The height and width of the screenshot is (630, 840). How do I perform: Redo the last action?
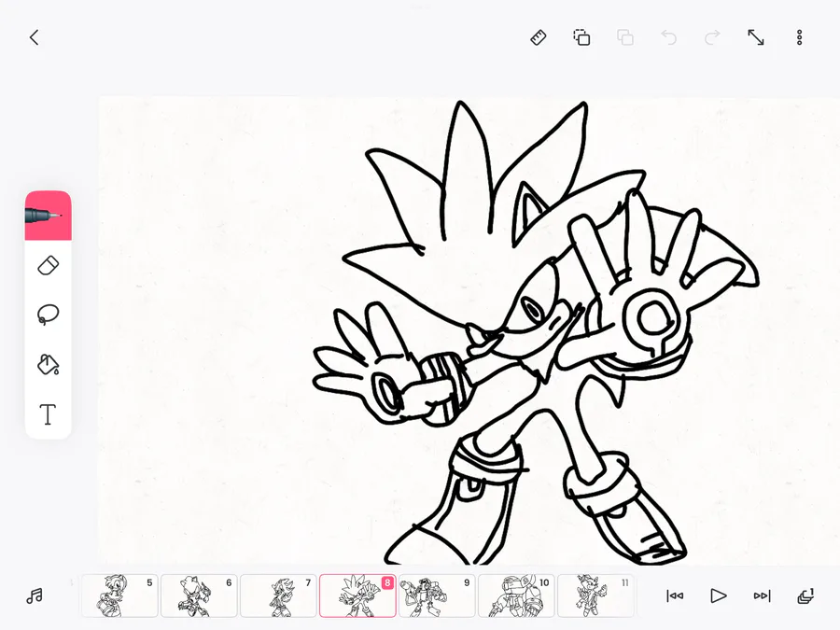point(712,37)
